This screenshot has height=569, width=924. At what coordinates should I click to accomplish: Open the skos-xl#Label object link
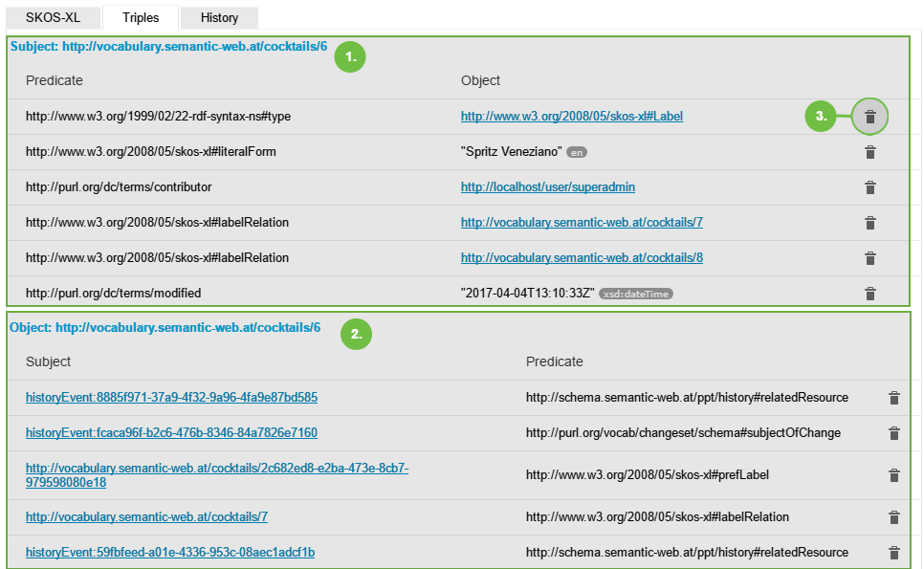pyautogui.click(x=571, y=117)
